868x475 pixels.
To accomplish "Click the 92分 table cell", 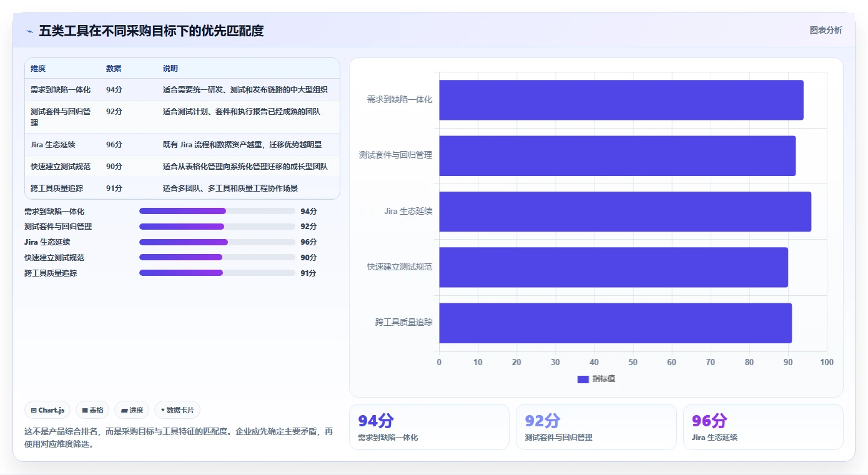I will 114,112.
